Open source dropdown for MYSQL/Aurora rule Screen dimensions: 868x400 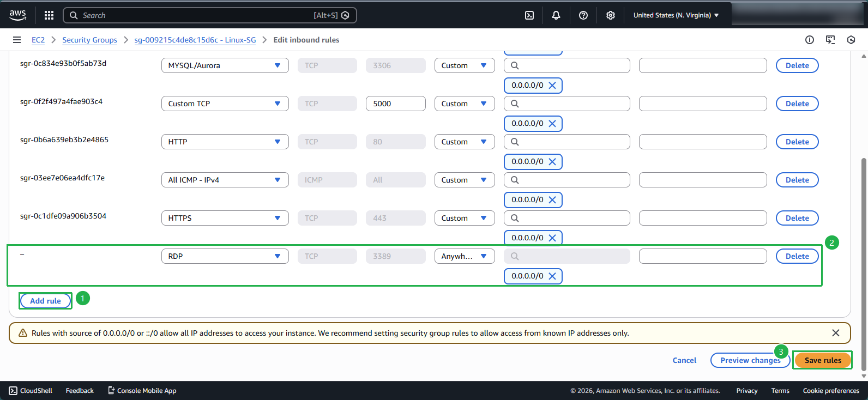coord(465,65)
